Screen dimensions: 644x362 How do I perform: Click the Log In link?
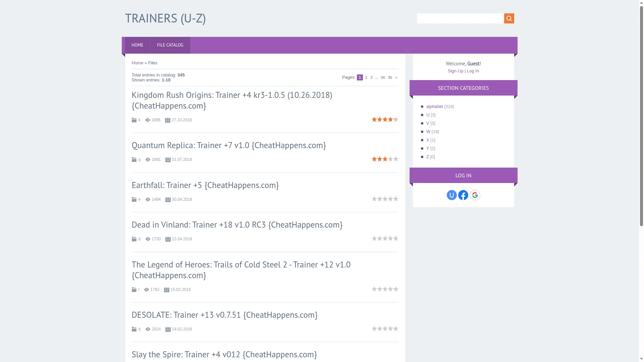click(x=473, y=71)
